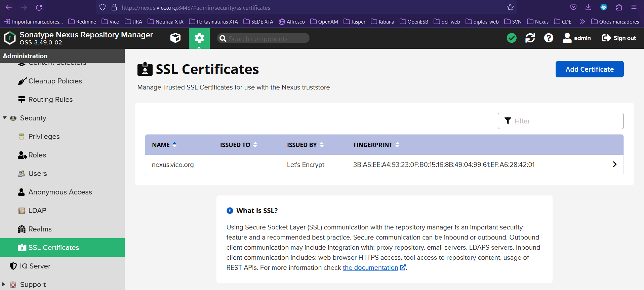Open the Firefox application menu
644x290 pixels.
(x=634, y=7)
